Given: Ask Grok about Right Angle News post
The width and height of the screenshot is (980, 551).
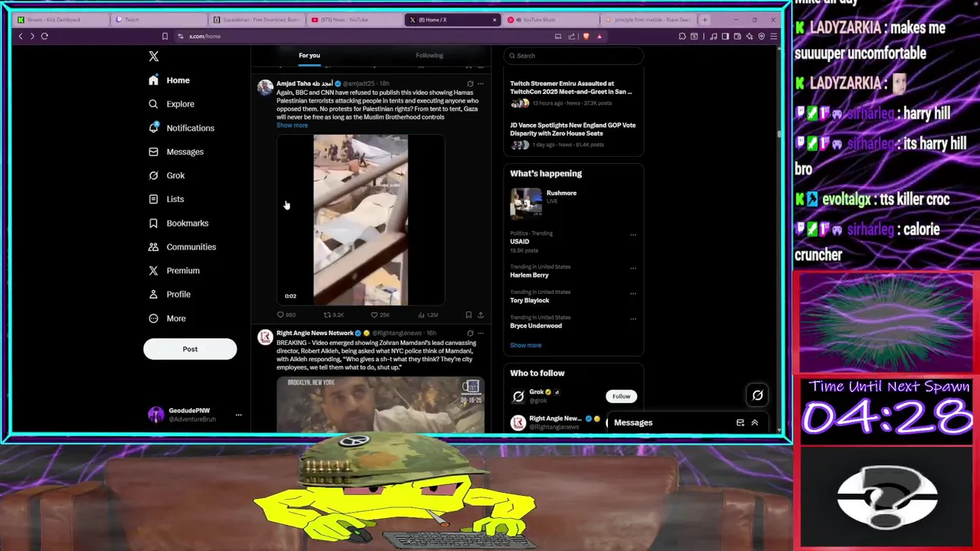Looking at the screenshot, I should (x=470, y=334).
